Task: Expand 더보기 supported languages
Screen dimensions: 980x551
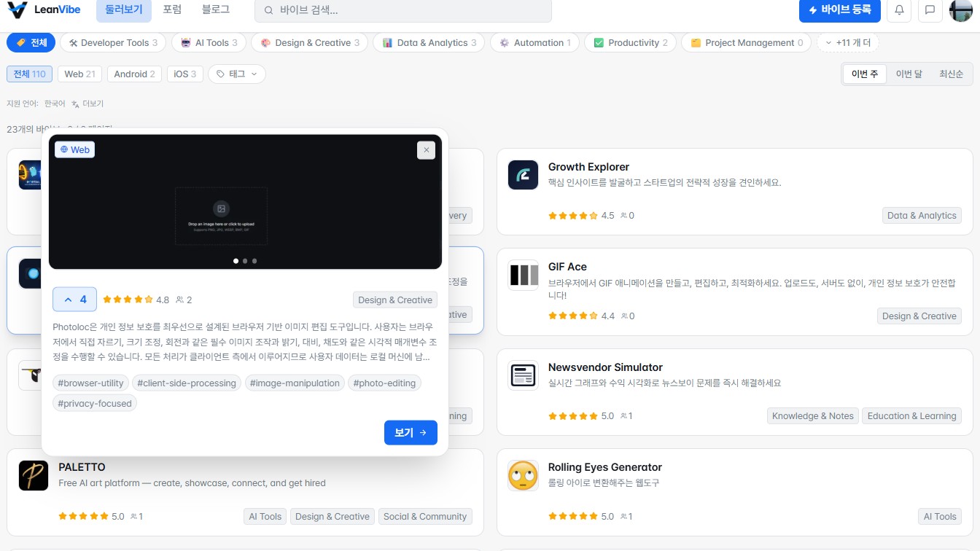Action: [87, 103]
